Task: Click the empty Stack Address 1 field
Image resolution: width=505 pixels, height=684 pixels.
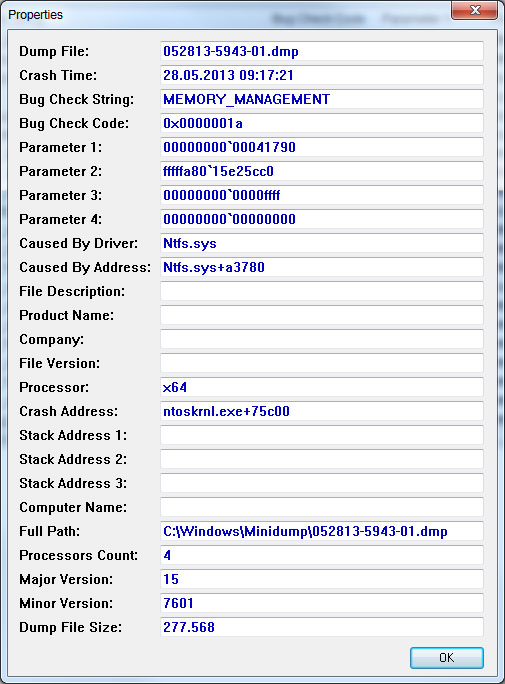Action: tap(322, 435)
